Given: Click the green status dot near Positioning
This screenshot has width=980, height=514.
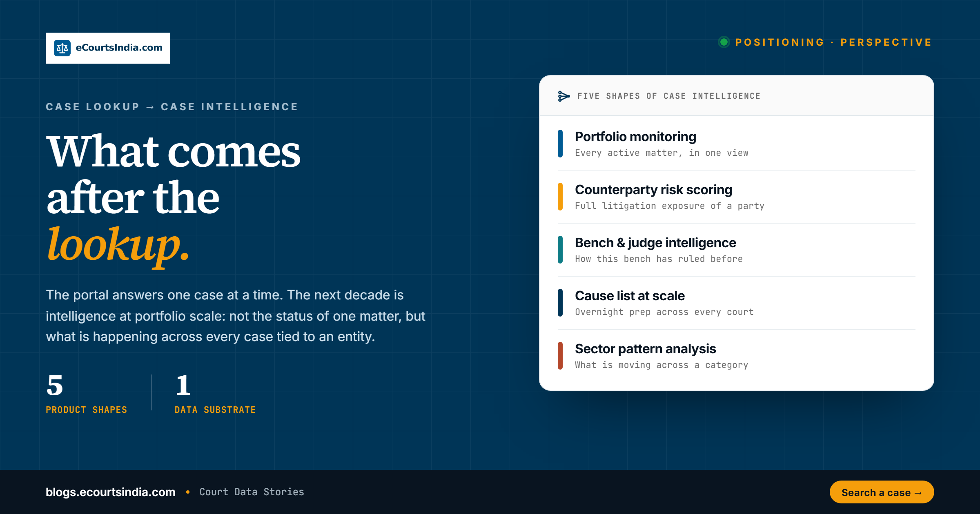Looking at the screenshot, I should [724, 42].
